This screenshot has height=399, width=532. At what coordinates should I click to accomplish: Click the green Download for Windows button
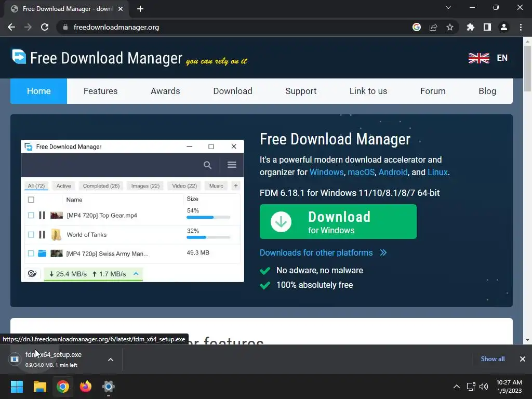pos(338,221)
